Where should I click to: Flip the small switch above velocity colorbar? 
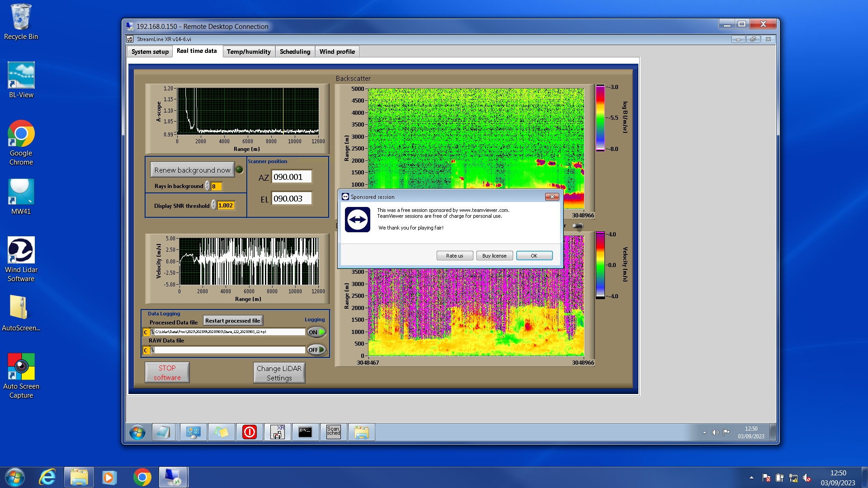tap(578, 226)
